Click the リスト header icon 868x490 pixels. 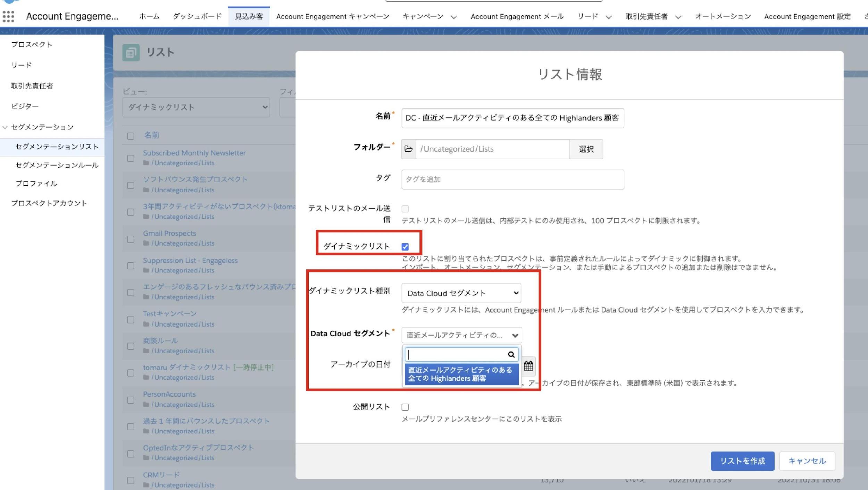click(x=131, y=53)
